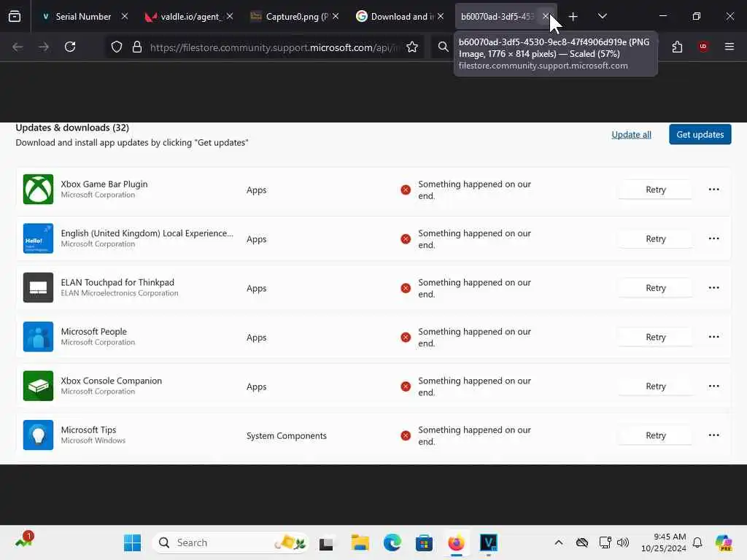Open the Firefox hamburger menu
Image resolution: width=747 pixels, height=560 pixels.
tap(729, 46)
